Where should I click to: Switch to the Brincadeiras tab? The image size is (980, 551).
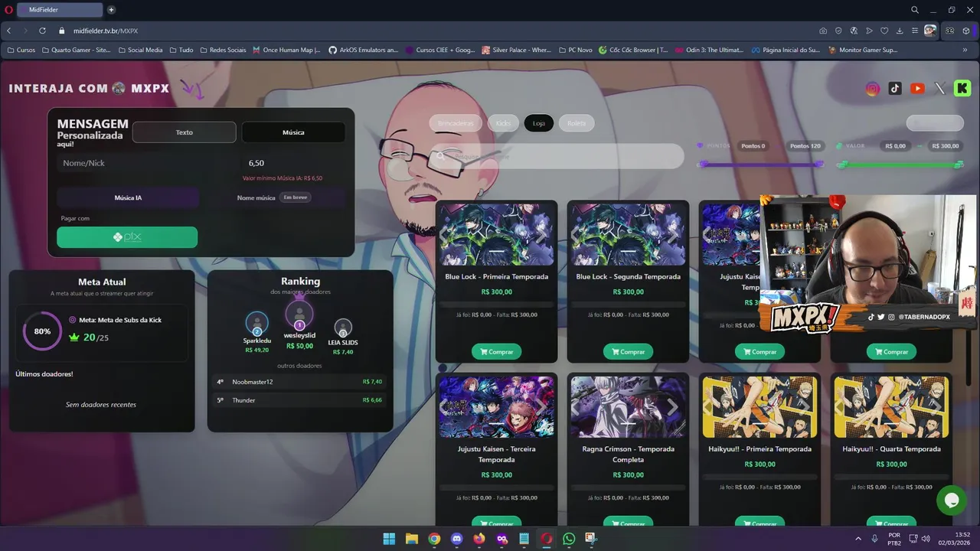click(456, 123)
